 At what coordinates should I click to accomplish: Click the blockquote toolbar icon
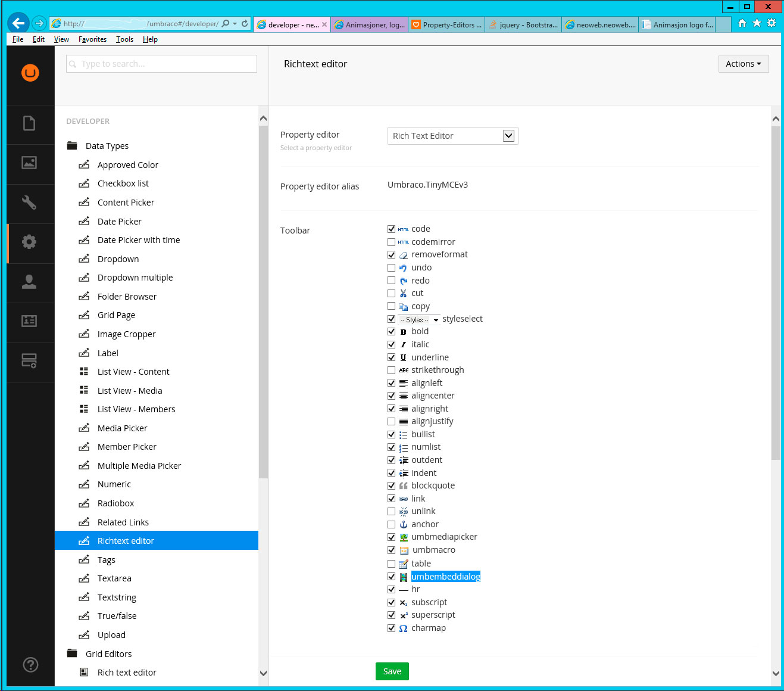[403, 485]
